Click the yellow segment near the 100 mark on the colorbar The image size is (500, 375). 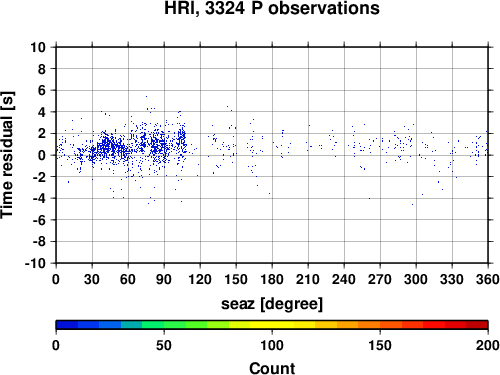pos(272,325)
